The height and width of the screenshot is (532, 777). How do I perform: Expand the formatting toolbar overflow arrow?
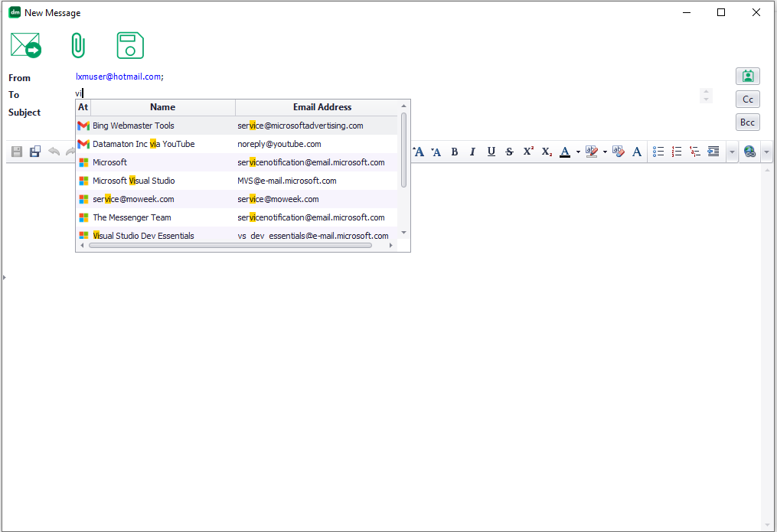coord(732,152)
